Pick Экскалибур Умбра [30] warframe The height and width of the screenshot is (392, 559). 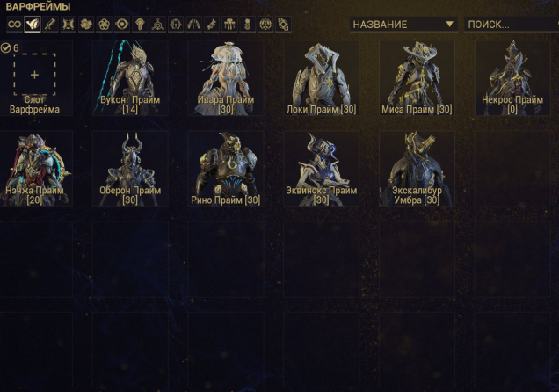tap(417, 169)
